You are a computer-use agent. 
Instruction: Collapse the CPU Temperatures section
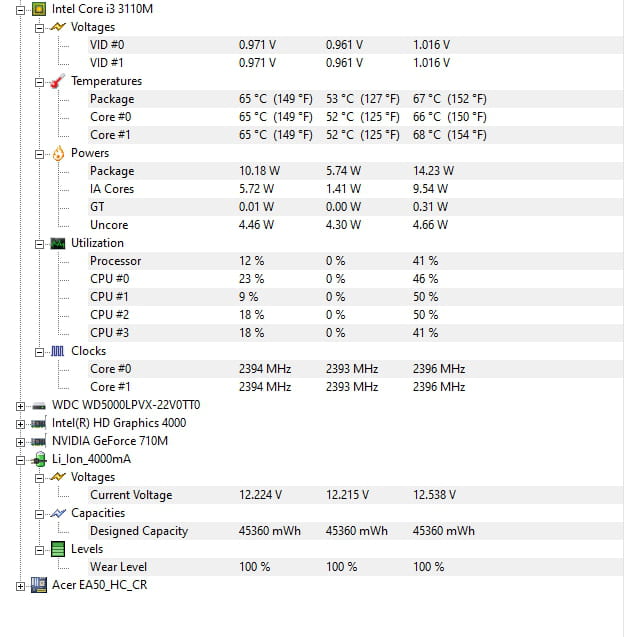tap(39, 82)
